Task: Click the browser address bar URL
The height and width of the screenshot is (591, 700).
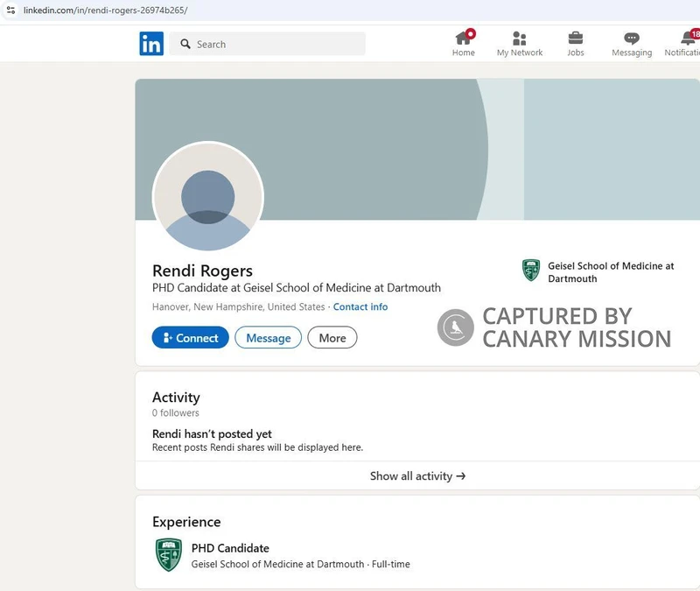Action: click(105, 11)
